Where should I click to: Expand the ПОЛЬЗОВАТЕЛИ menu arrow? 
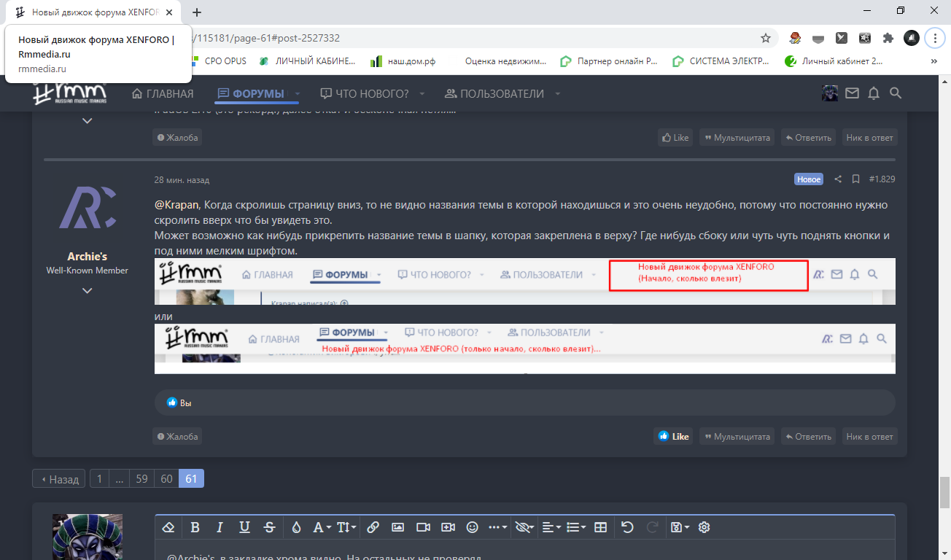click(558, 94)
